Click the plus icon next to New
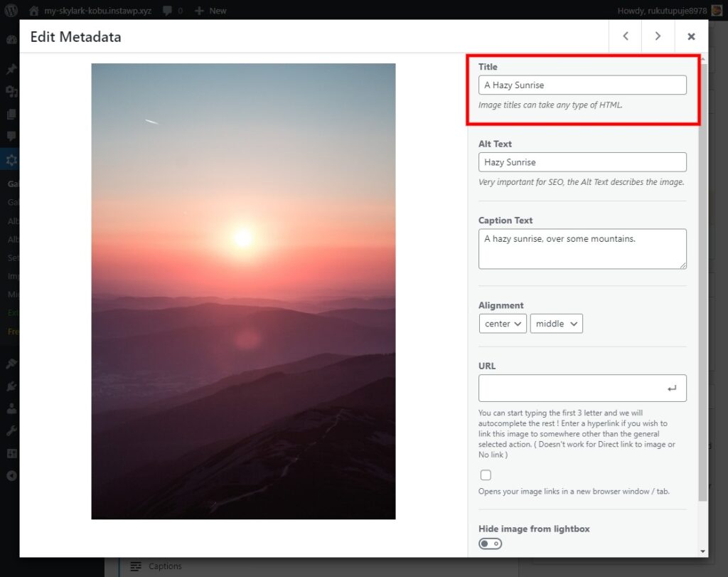The image size is (728, 577). coord(199,11)
